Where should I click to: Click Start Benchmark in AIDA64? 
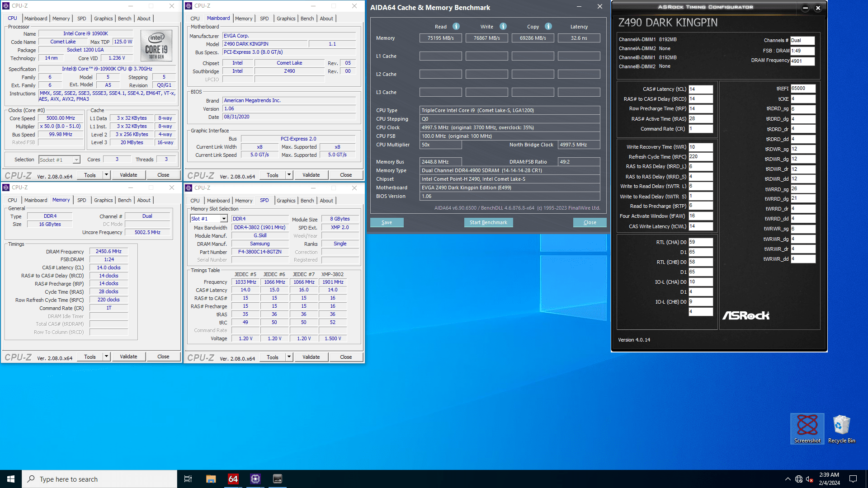click(488, 222)
